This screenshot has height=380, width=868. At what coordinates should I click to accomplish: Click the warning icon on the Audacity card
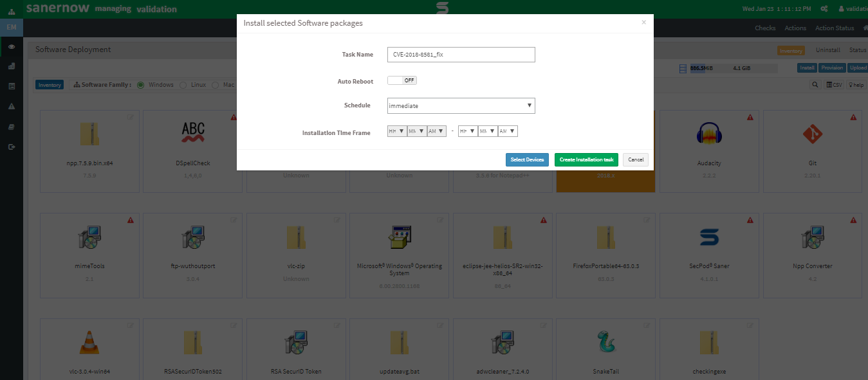pos(750,117)
